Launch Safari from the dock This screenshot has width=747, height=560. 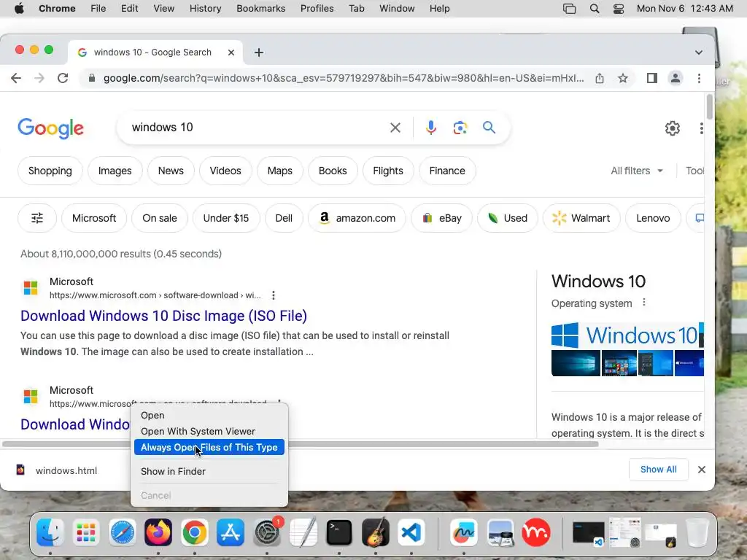pyautogui.click(x=123, y=532)
